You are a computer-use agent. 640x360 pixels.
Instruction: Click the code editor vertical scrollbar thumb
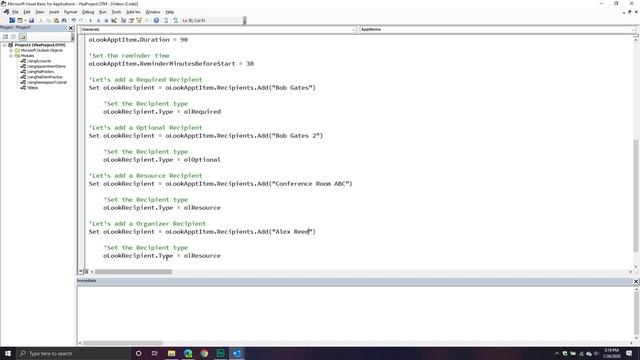coord(636,196)
